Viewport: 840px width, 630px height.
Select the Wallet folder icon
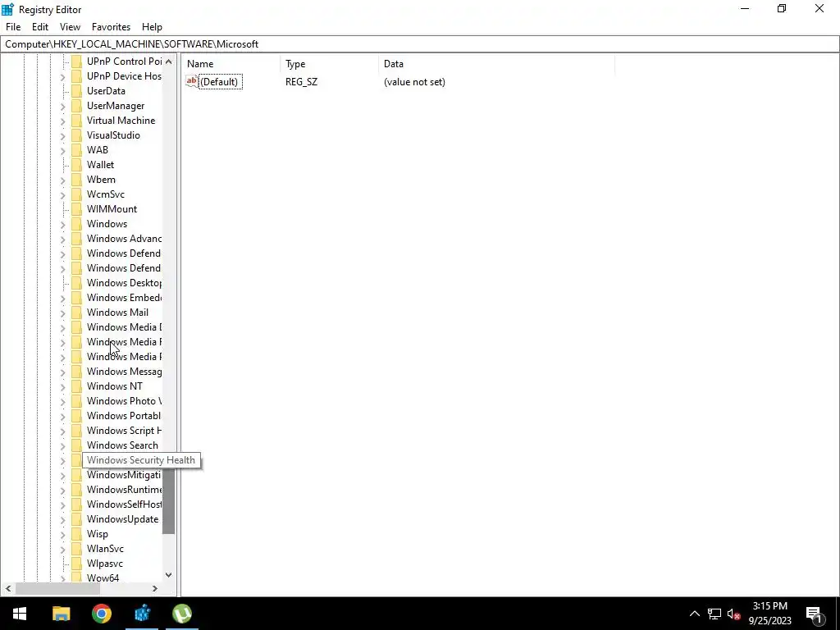pos(76,164)
